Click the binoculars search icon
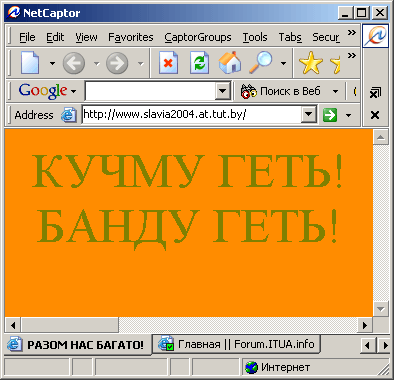The height and width of the screenshot is (380, 394). [248, 91]
